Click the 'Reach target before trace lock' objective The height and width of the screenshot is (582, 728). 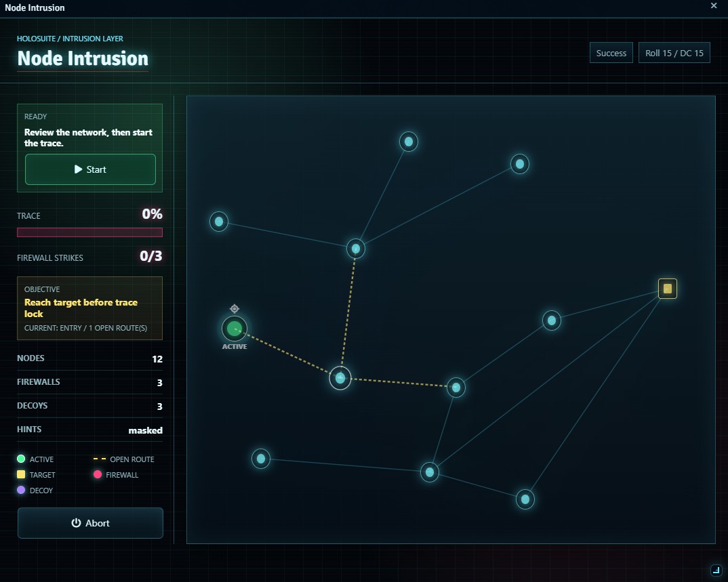(x=81, y=308)
